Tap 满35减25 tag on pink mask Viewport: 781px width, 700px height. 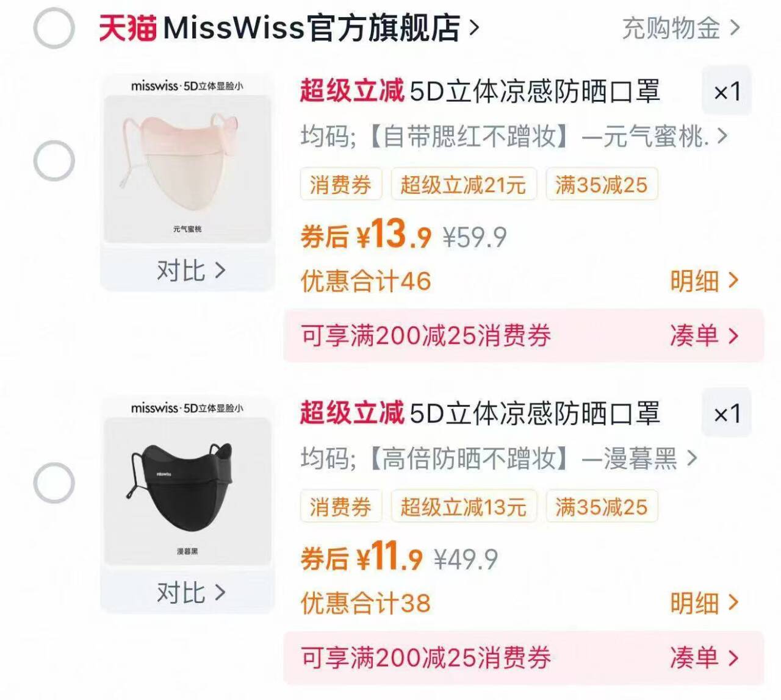(602, 184)
